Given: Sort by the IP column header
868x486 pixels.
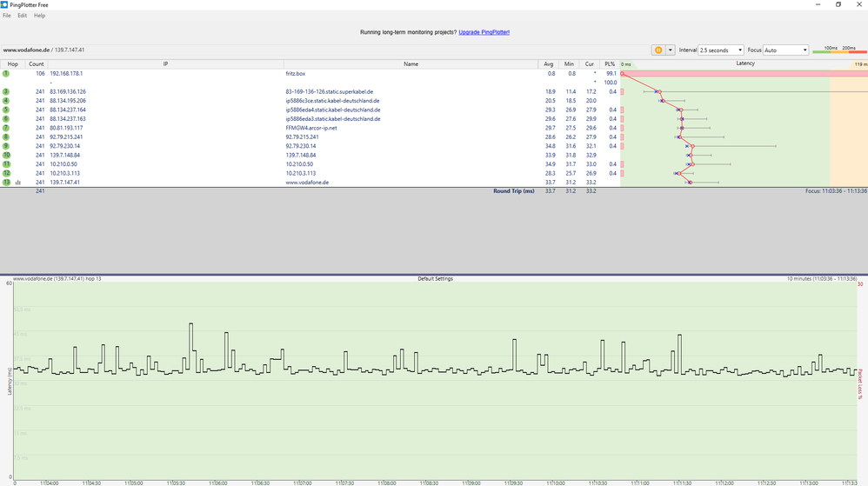Looking at the screenshot, I should click(x=165, y=64).
